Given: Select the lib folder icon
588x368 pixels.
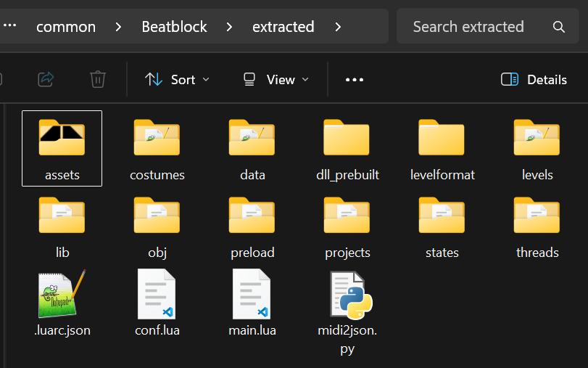Looking at the screenshot, I should tap(62, 215).
